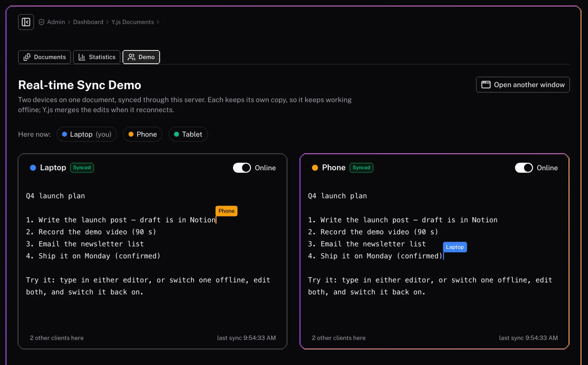Click 'Ship it on Monday' line in Laptop editor
588x365 pixels.
tap(93, 256)
